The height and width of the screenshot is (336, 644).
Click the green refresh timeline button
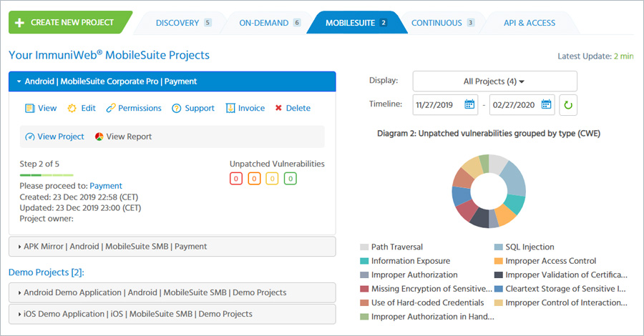[568, 104]
